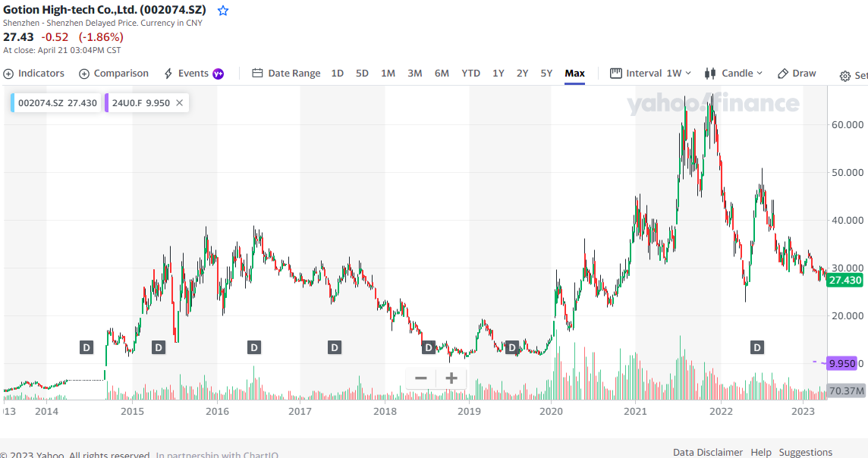Open the Comparison tool
The width and height of the screenshot is (868, 458).
pos(114,73)
